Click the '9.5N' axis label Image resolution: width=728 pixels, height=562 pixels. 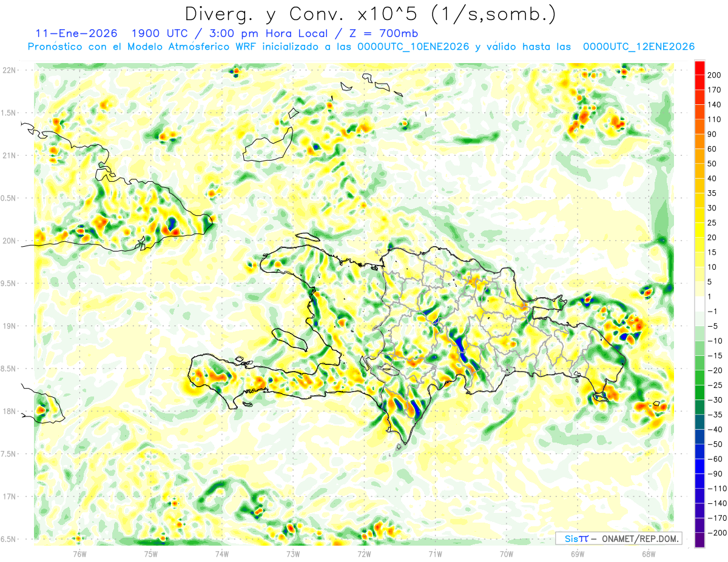point(8,283)
